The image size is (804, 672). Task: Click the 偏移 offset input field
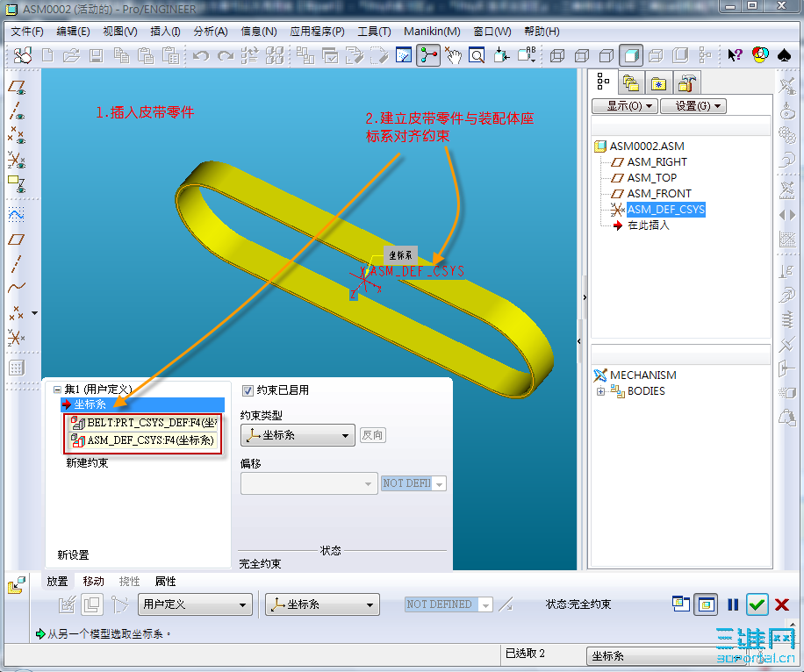coord(309,483)
